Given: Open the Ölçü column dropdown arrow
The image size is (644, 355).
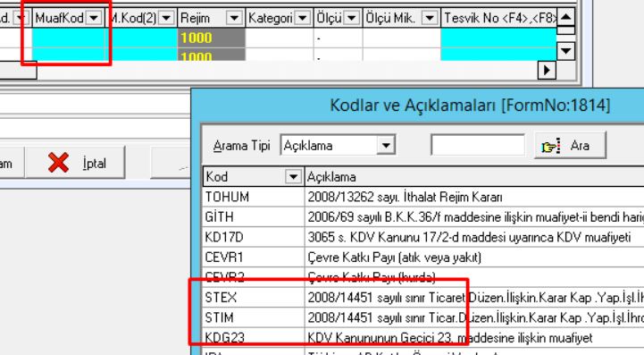Looking at the screenshot, I should 352,18.
